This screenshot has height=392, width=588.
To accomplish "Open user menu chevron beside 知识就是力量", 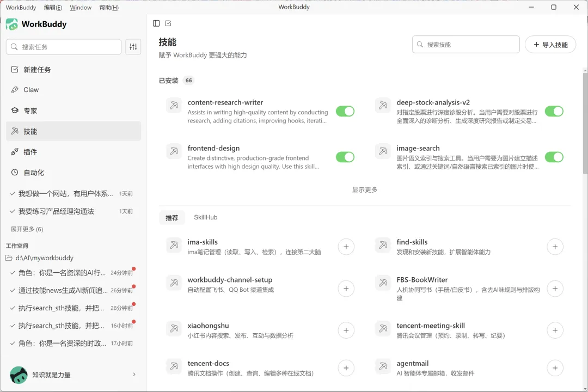I will pyautogui.click(x=134, y=375).
